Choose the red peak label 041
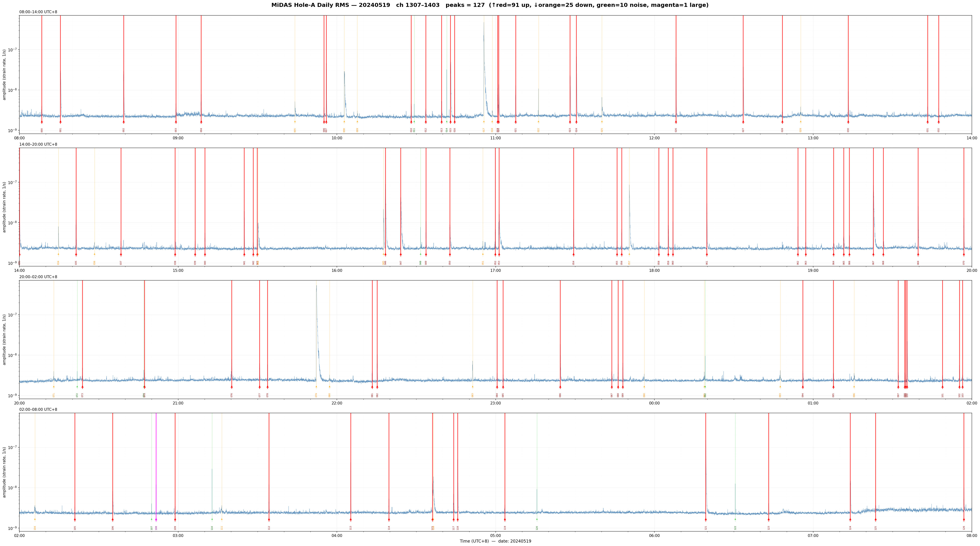 244,263
